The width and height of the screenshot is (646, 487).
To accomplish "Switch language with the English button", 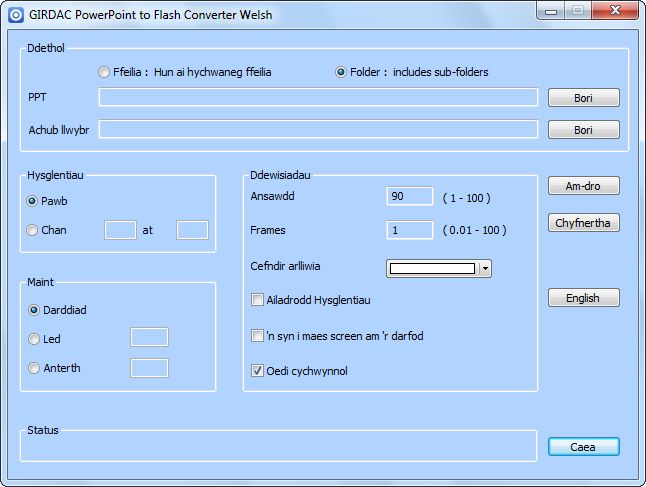I will pyautogui.click(x=584, y=298).
